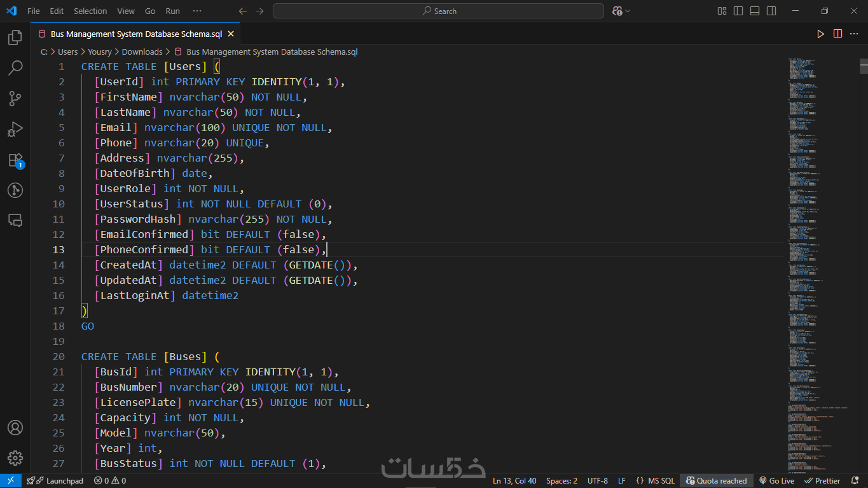Open editor More Actions ellipsis menu
The height and width of the screenshot is (488, 868).
point(855,34)
